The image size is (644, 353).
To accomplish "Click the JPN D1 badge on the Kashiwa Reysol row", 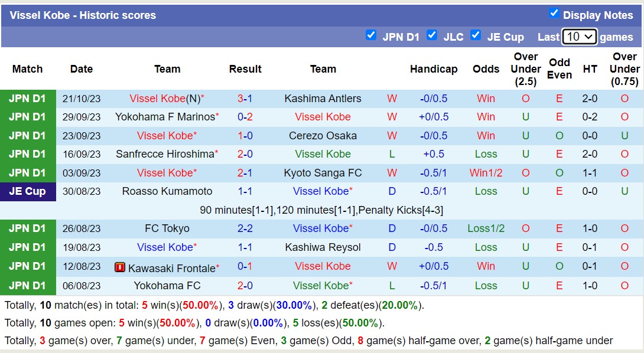I will pos(27,247).
